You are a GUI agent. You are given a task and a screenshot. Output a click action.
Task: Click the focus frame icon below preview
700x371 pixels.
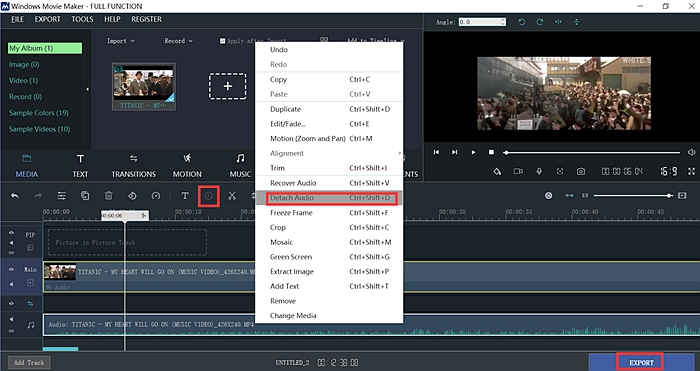point(560,171)
